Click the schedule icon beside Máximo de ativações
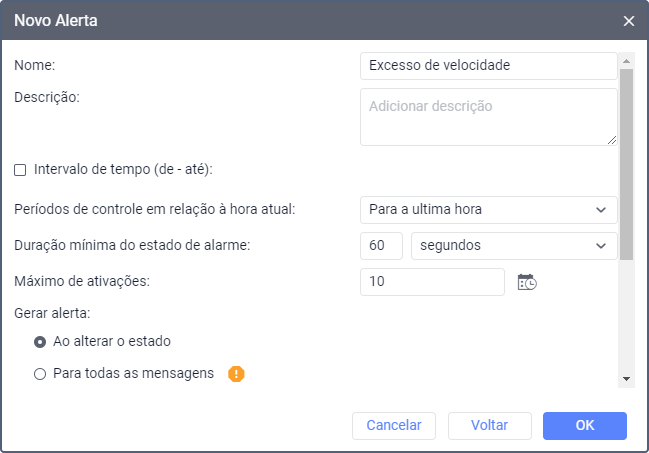 pos(527,282)
